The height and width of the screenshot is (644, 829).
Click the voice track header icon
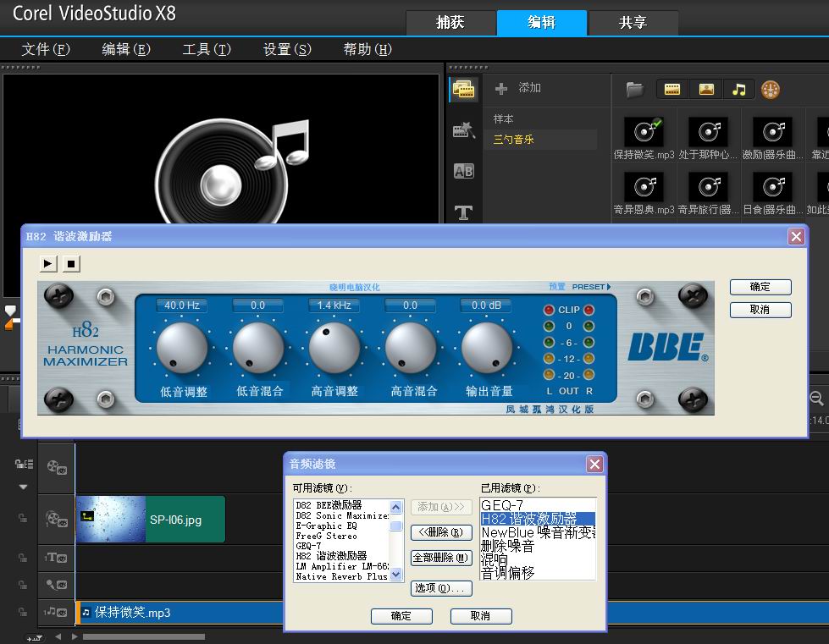click(56, 584)
